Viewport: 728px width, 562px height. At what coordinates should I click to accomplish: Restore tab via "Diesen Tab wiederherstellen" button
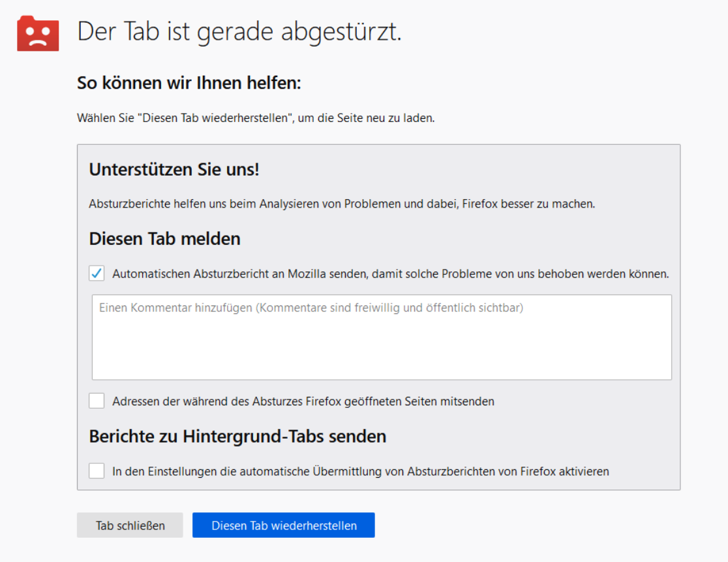tap(283, 525)
